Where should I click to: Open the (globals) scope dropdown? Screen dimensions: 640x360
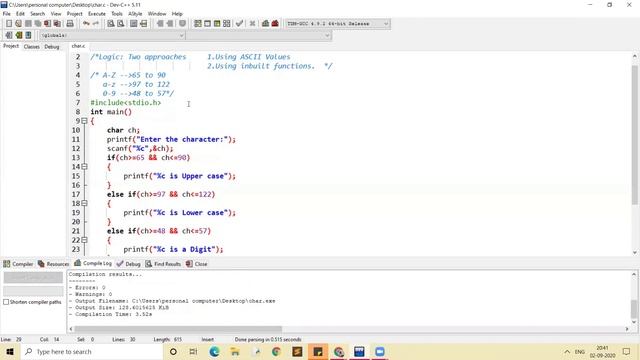coord(112,36)
